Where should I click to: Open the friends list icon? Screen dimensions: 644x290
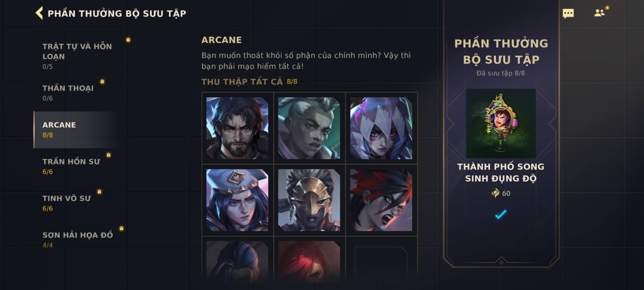click(599, 13)
